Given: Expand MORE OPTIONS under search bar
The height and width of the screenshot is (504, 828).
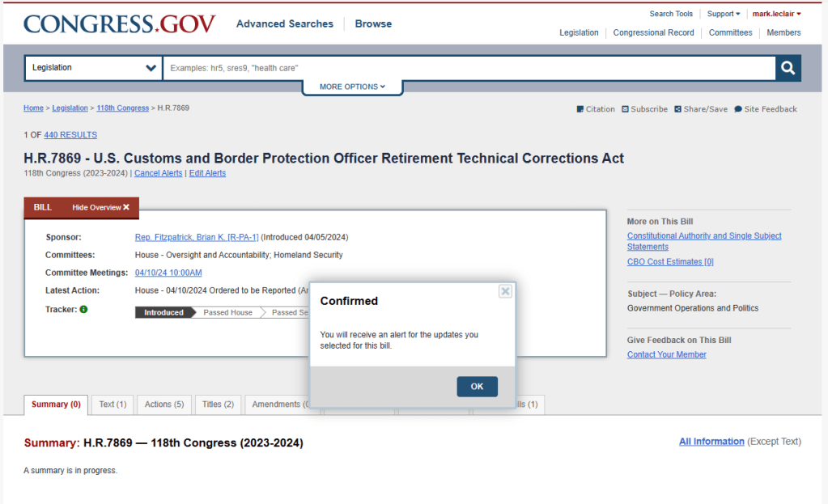Looking at the screenshot, I should [x=352, y=87].
